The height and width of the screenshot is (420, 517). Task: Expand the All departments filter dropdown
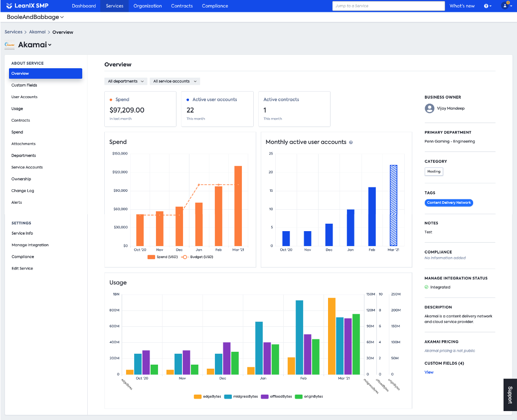point(126,81)
